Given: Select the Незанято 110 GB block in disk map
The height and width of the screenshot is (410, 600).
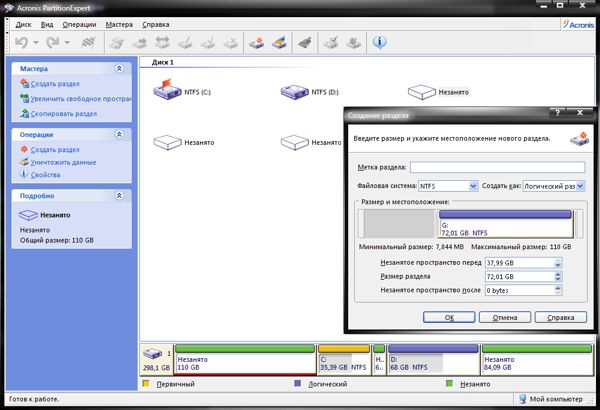Looking at the screenshot, I should (x=245, y=359).
